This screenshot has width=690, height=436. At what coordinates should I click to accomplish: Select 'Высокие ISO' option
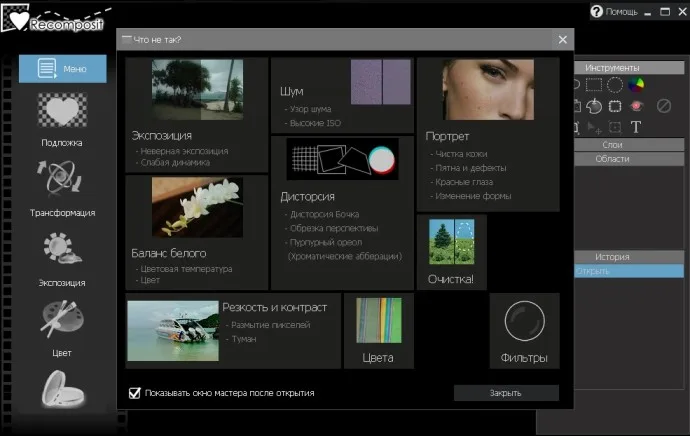[313, 123]
